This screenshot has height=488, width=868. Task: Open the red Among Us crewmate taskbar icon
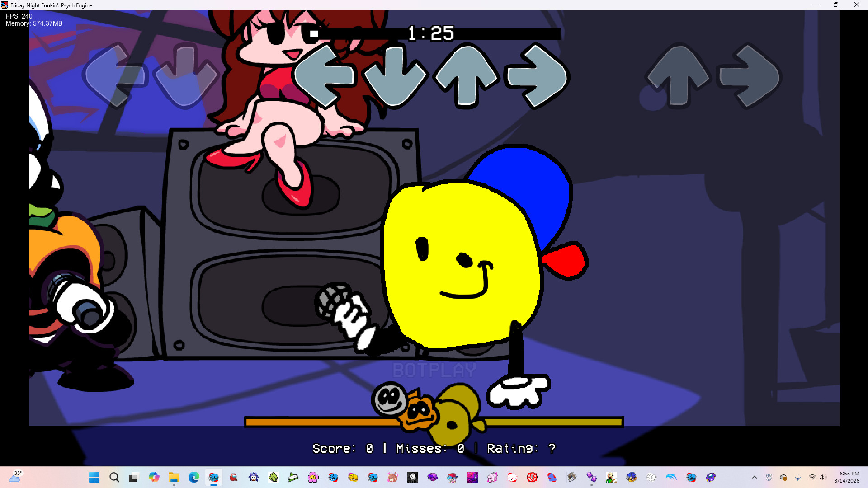233,477
